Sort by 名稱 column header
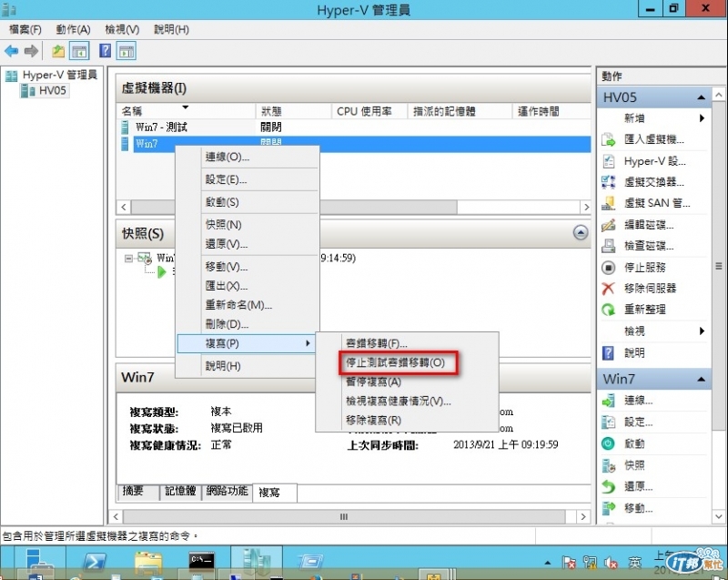Screen dimensions: 728x580 186,111
